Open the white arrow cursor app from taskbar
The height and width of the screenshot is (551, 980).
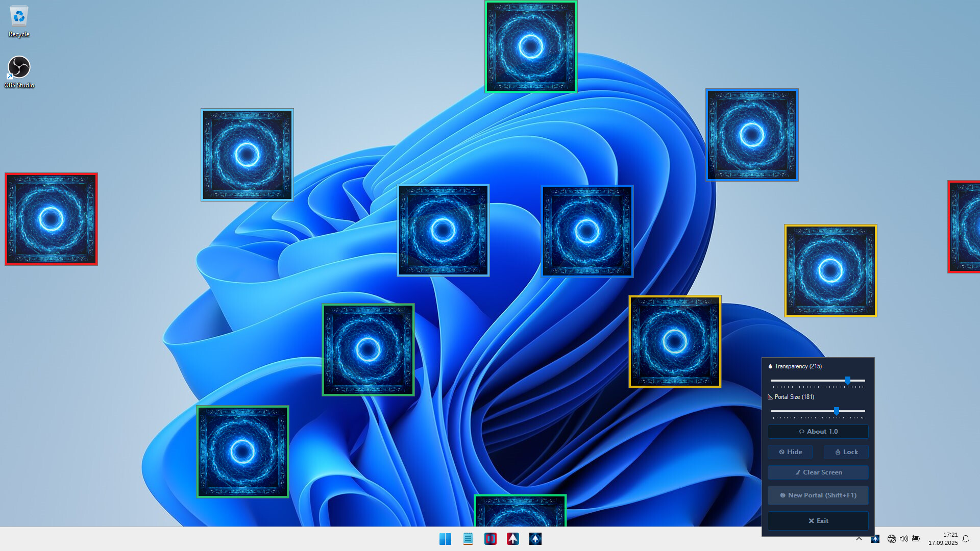pos(513,539)
